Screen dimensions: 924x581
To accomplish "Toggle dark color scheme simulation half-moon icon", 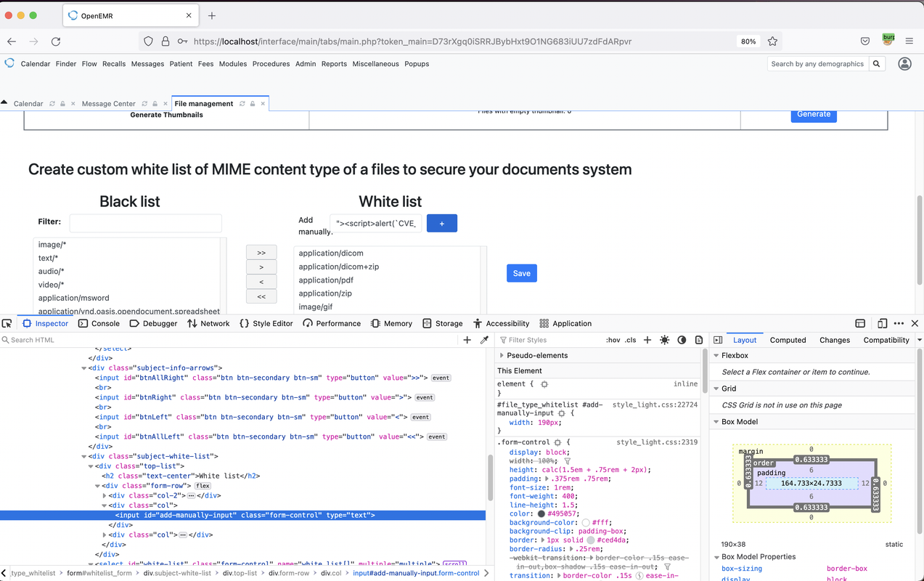I will point(682,340).
